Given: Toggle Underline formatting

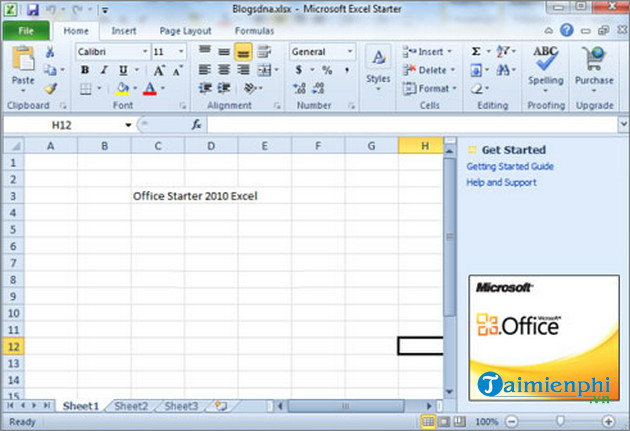Looking at the screenshot, I should coord(123,70).
